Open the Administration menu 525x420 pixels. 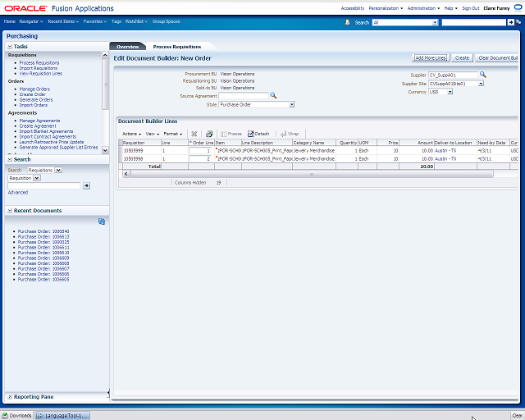tap(423, 8)
